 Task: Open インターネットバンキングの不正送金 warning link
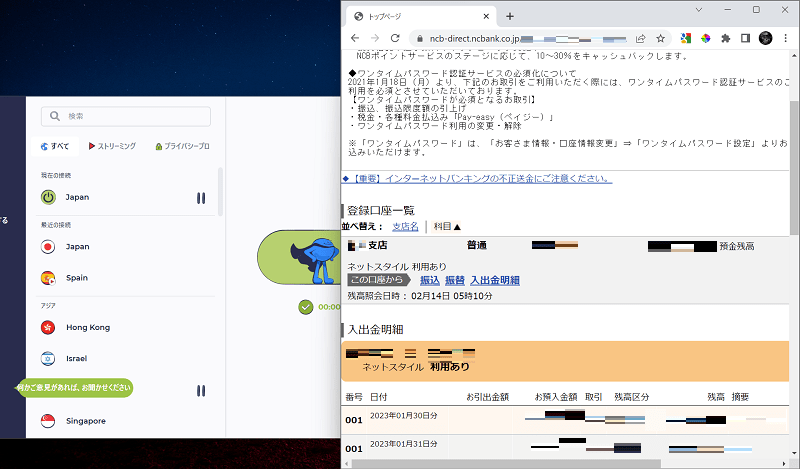click(x=477, y=179)
